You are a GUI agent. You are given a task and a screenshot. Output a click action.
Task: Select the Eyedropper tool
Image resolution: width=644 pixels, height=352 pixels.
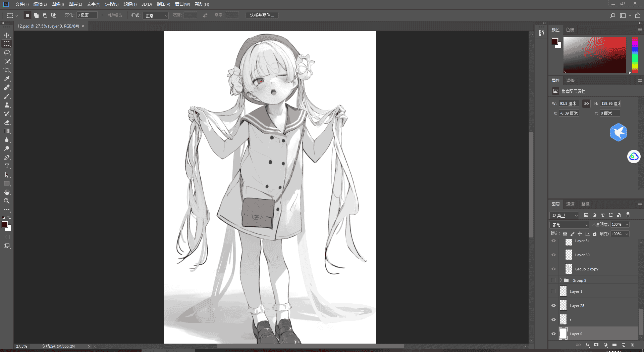7,79
